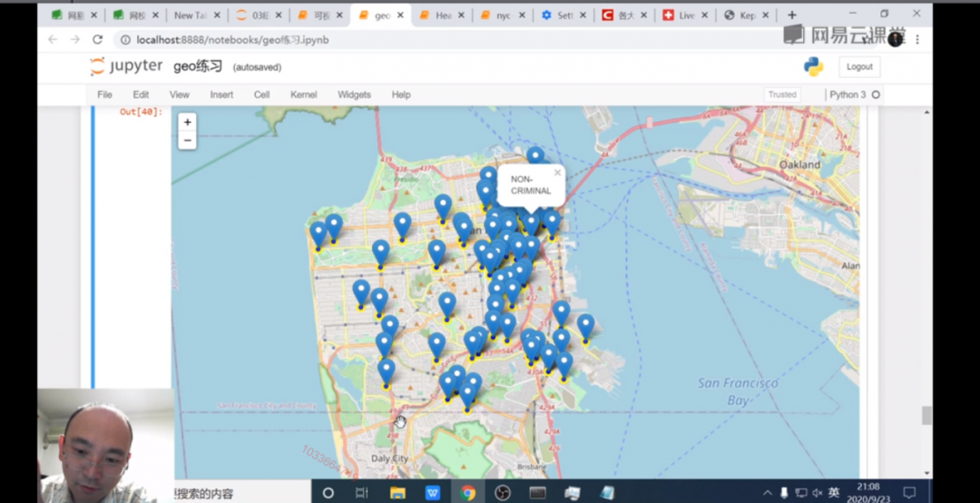Open File Explorer from the taskbar
The height and width of the screenshot is (503, 980).
pos(397,493)
